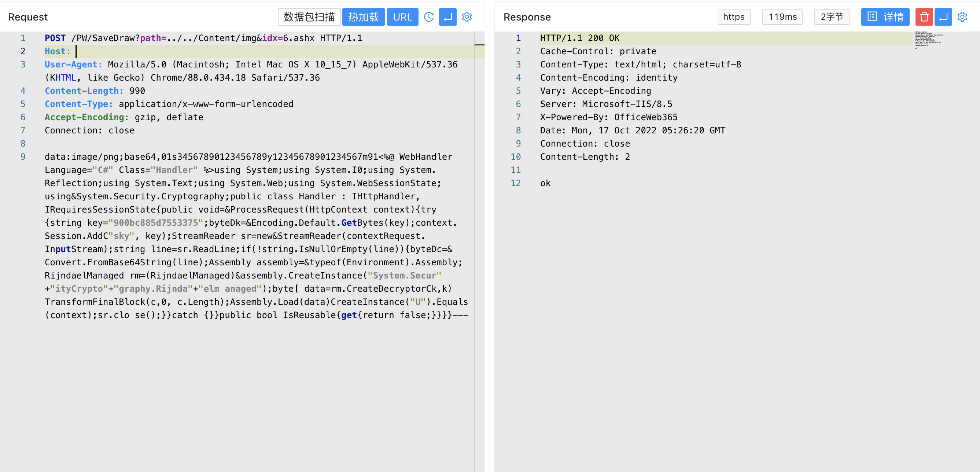Open Request panel settings gear
980x472 pixels.
coord(467,17)
